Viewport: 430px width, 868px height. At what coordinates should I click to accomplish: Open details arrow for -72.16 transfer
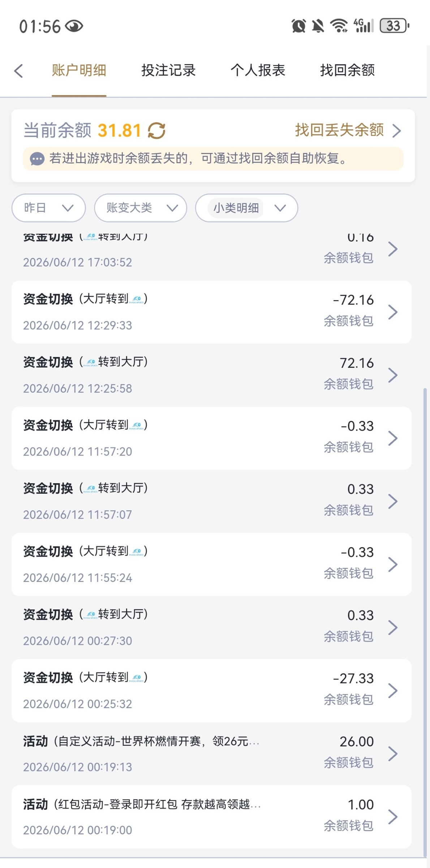pos(393,312)
